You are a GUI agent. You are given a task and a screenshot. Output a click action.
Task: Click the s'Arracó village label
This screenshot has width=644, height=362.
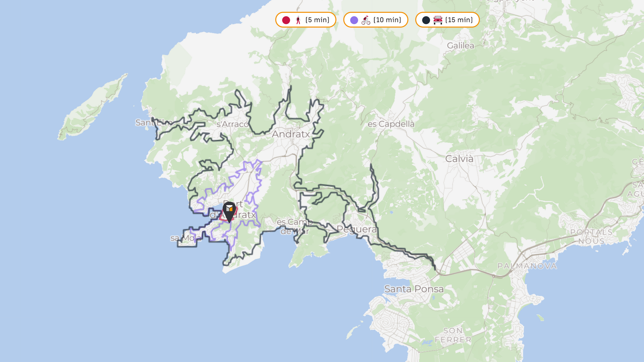click(x=232, y=124)
